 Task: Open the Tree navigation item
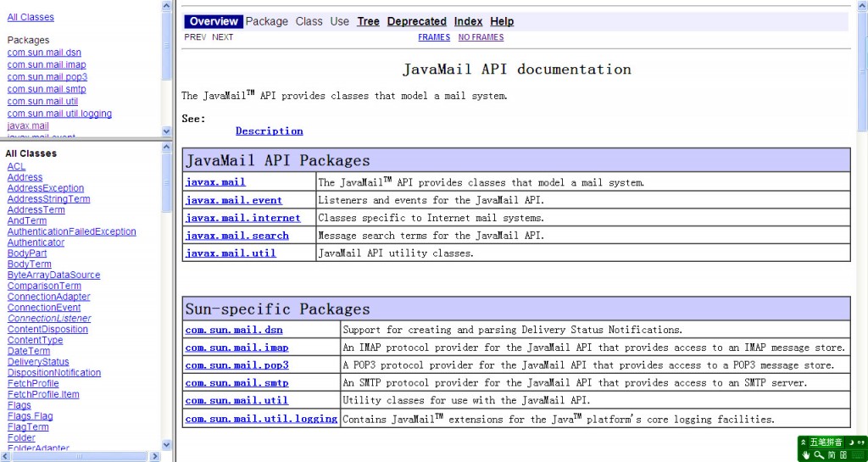click(x=368, y=21)
